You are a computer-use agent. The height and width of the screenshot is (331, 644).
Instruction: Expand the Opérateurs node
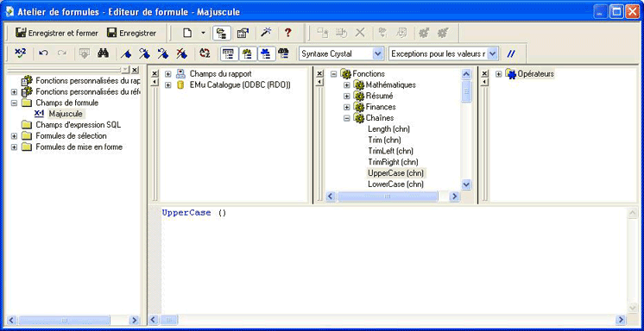point(499,74)
